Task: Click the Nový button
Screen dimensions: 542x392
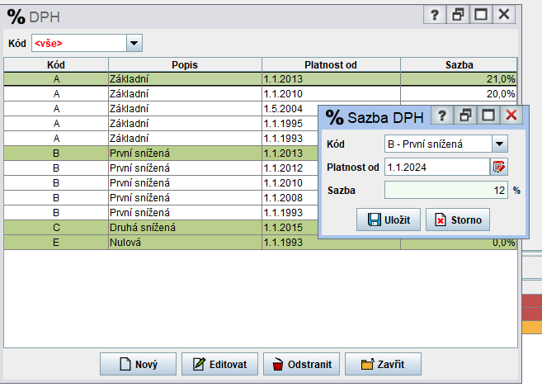Action: pyautogui.click(x=139, y=364)
